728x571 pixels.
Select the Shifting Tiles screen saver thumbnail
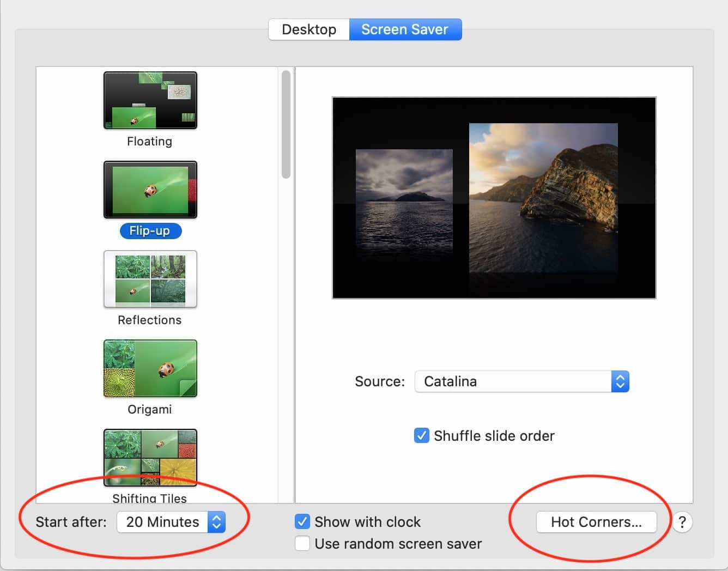tap(150, 458)
